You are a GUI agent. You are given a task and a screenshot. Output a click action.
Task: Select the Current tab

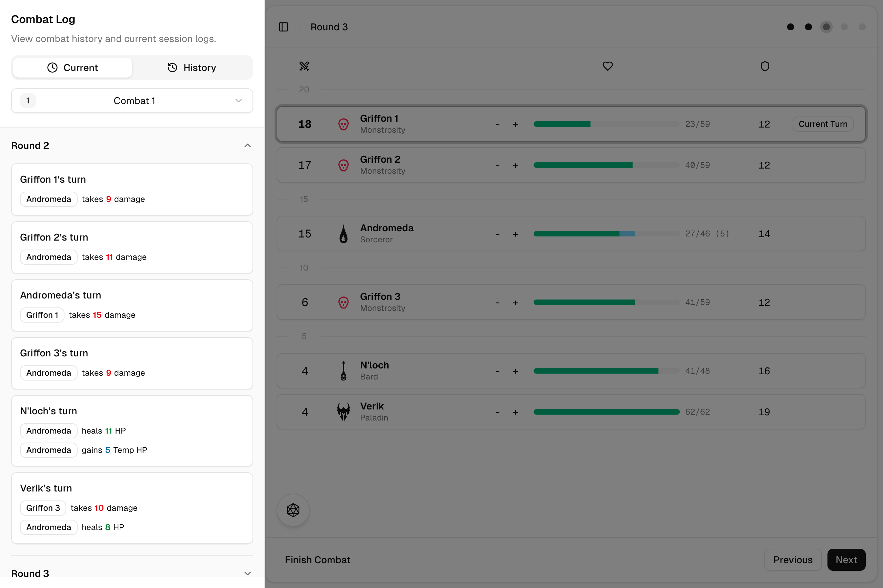pos(73,68)
